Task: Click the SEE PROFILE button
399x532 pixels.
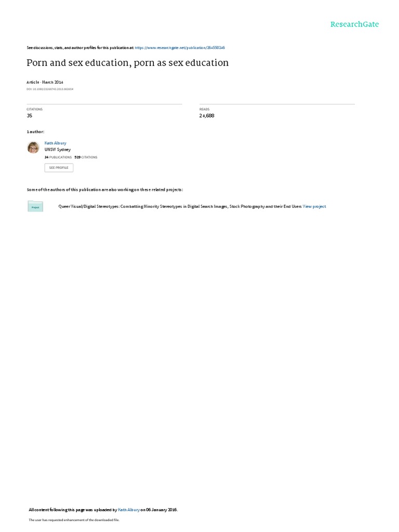Action: coord(59,168)
